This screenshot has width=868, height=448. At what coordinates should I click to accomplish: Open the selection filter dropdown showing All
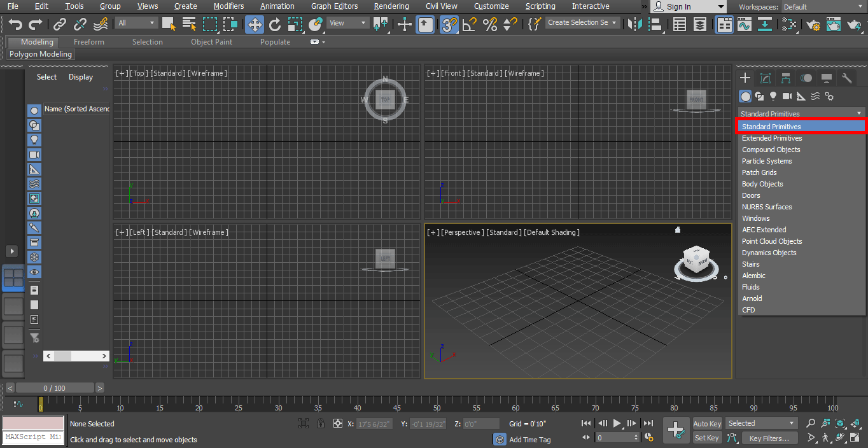click(x=136, y=22)
